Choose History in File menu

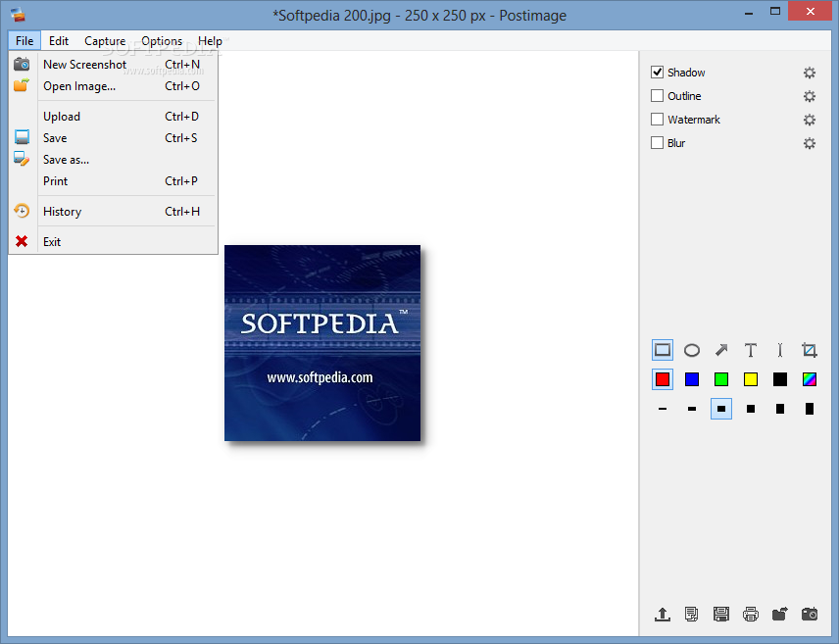[114, 212]
